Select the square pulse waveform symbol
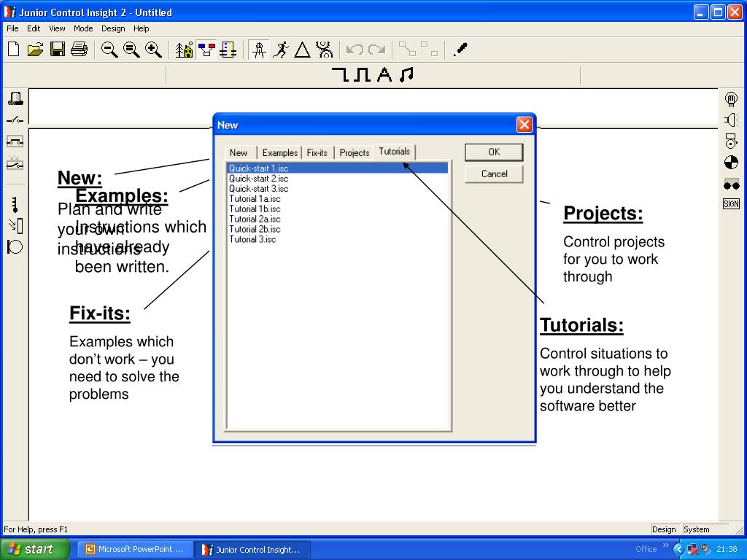The height and width of the screenshot is (560, 747). (x=362, y=74)
